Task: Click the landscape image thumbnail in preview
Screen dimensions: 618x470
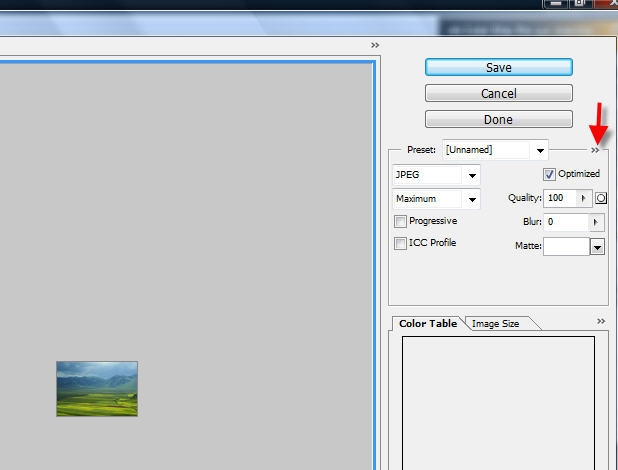Action: [x=97, y=389]
